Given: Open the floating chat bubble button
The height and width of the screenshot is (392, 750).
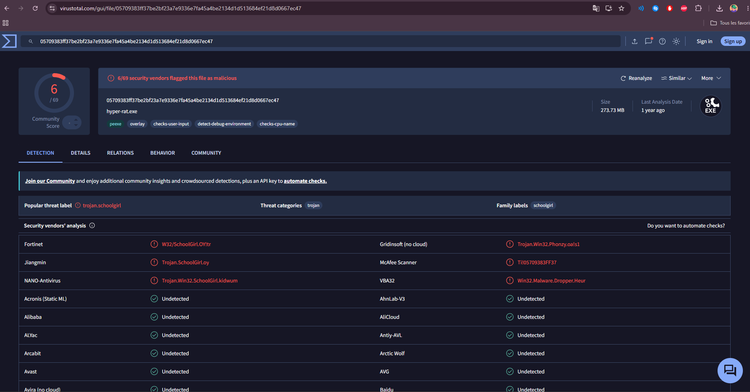Looking at the screenshot, I should pos(730,370).
